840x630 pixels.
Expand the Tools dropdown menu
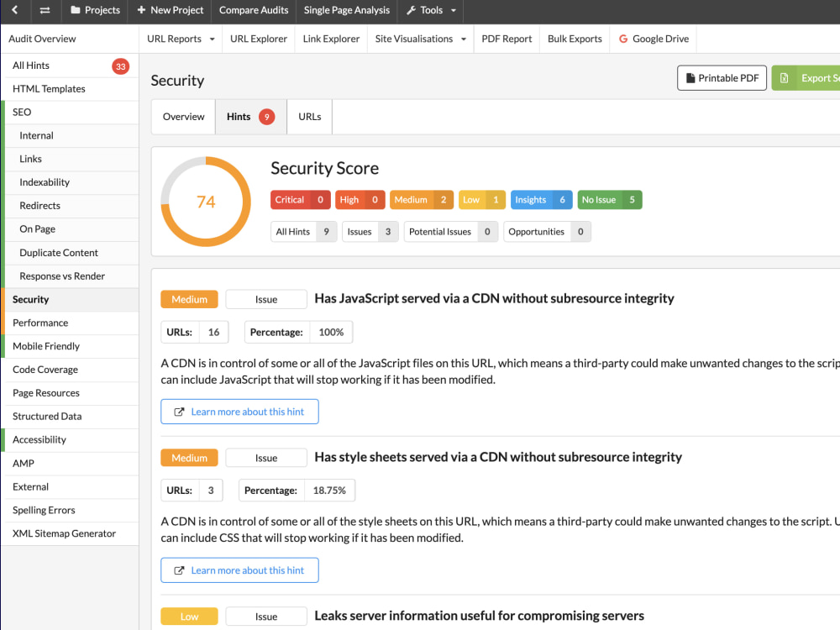point(431,10)
